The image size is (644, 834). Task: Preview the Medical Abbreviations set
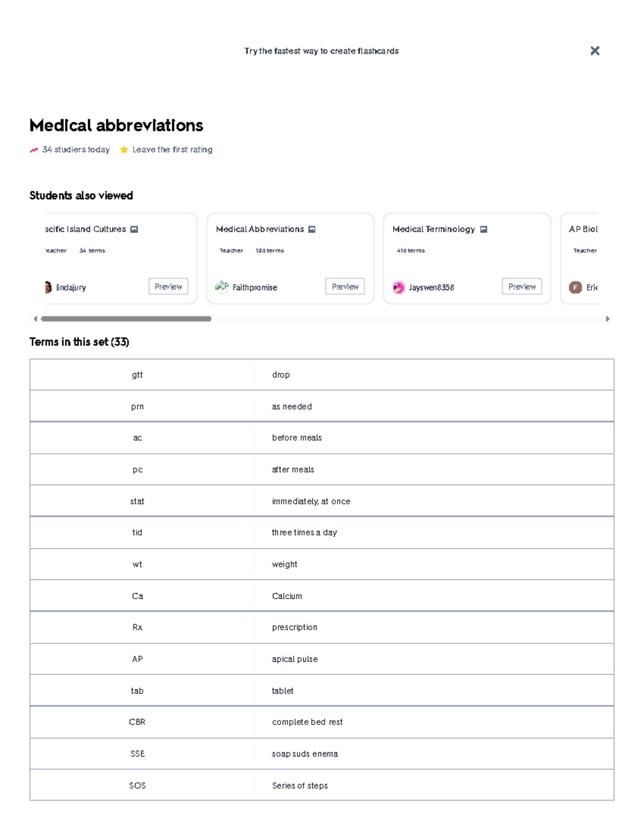click(x=345, y=286)
